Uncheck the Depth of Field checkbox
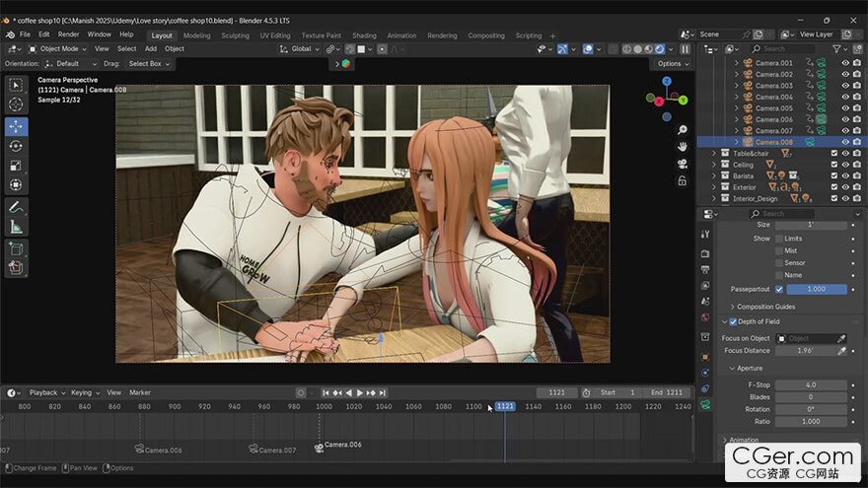Image resolution: width=868 pixels, height=488 pixels. tap(733, 321)
